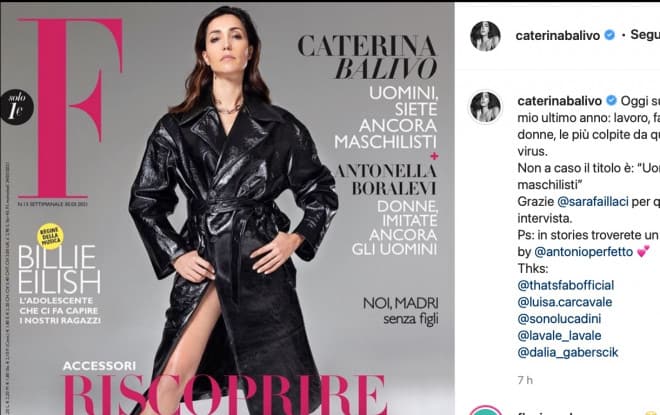Screen dimensions: 660x415
Task: Open caterinabalivo profile picture in header
Action: [x=485, y=36]
